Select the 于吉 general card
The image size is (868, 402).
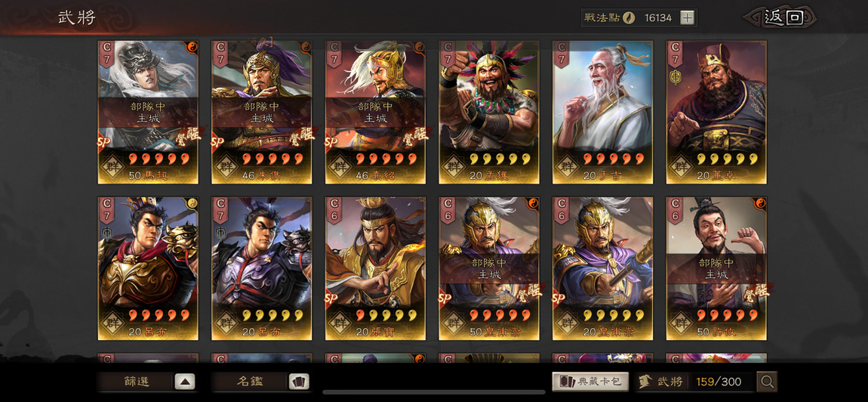coord(603,112)
